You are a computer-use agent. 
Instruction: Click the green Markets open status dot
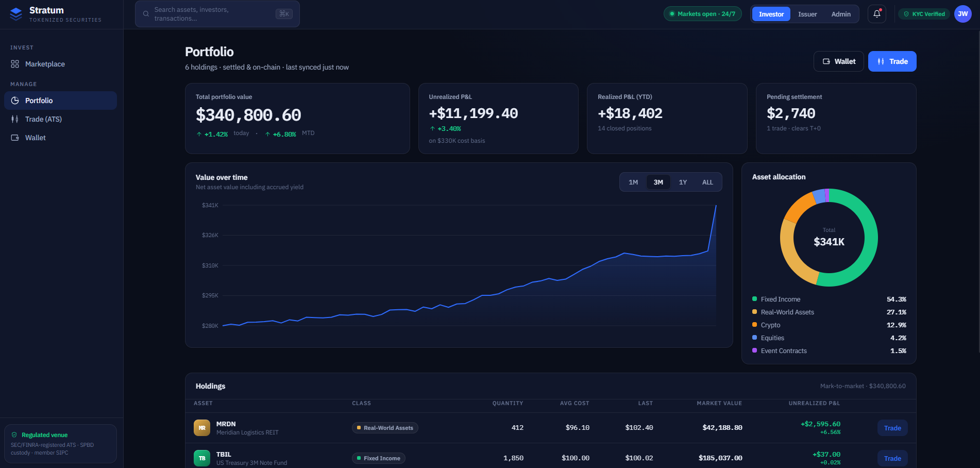[672, 14]
